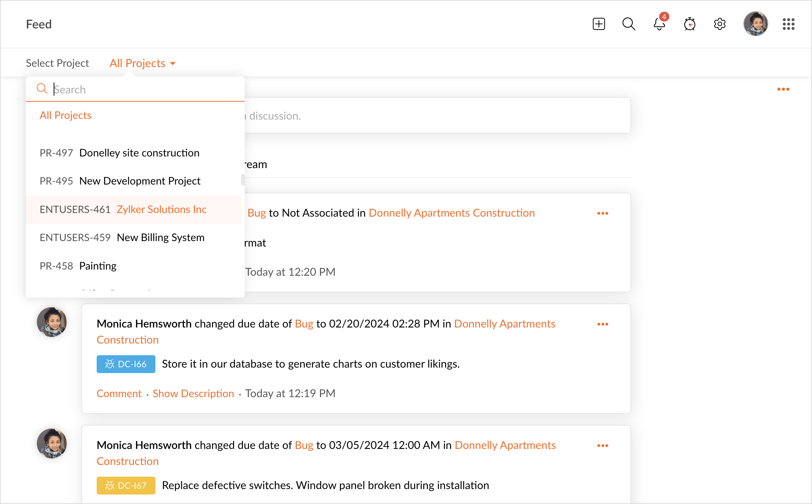Screen dimensions: 812x504
Task: Collapse the All Projects dropdown
Action: click(142, 63)
